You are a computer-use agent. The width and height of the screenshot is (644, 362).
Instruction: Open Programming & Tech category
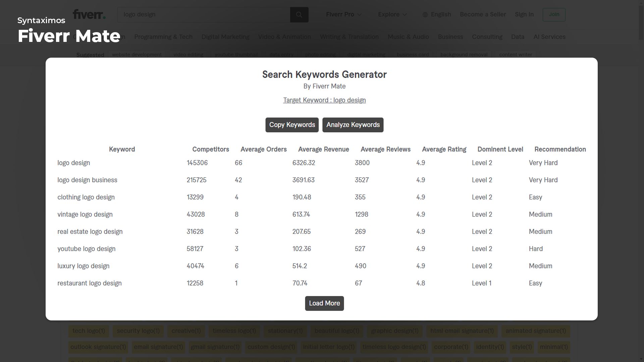[x=163, y=37]
